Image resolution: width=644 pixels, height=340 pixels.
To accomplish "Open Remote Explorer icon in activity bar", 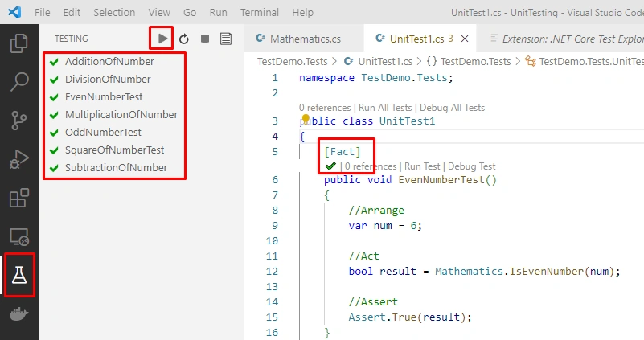I will 18,236.
